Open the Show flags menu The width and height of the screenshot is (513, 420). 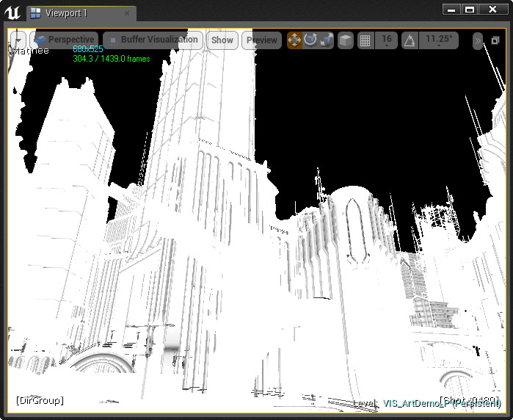coord(222,40)
